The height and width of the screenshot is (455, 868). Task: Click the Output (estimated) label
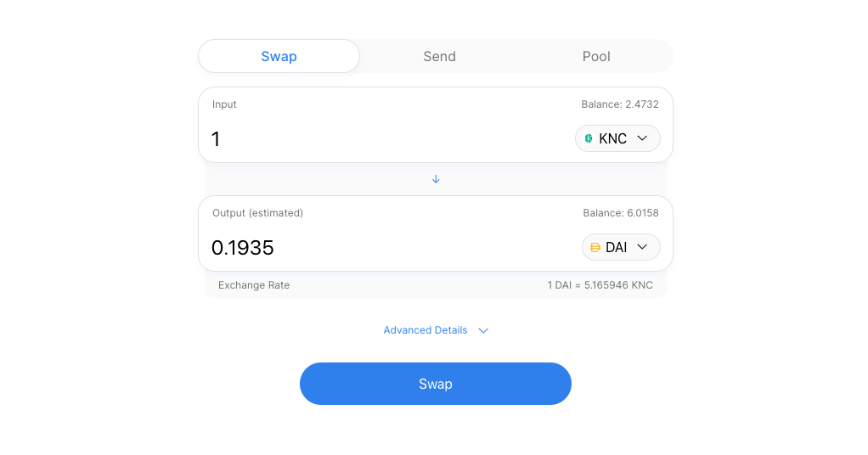click(x=257, y=213)
